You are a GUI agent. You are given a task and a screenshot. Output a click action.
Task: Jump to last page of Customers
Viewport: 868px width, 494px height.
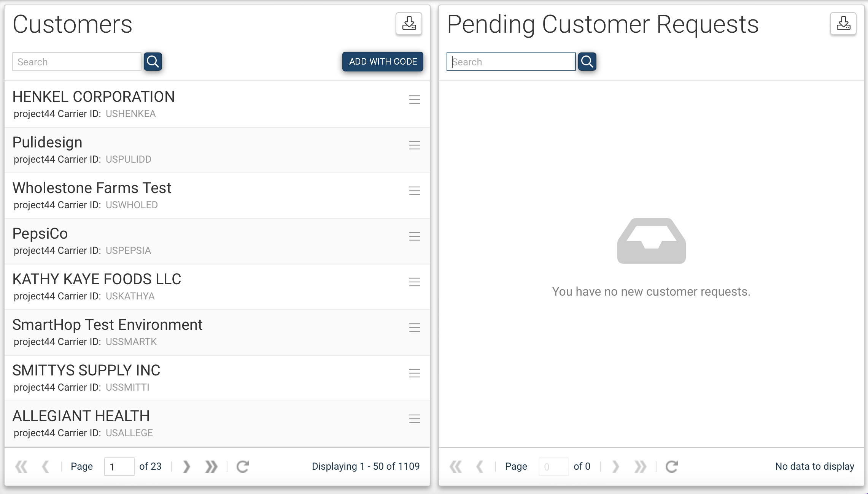click(x=211, y=466)
